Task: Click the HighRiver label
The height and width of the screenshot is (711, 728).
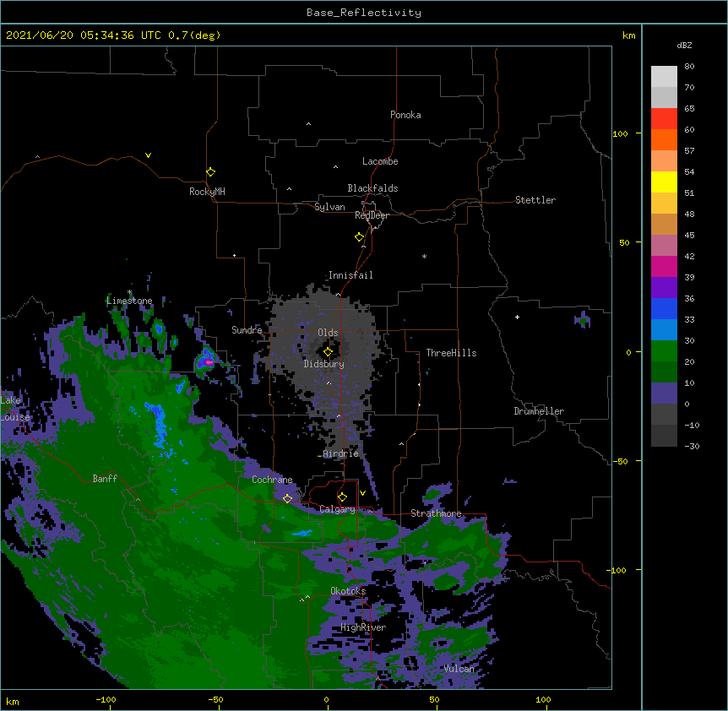Action: click(x=363, y=627)
